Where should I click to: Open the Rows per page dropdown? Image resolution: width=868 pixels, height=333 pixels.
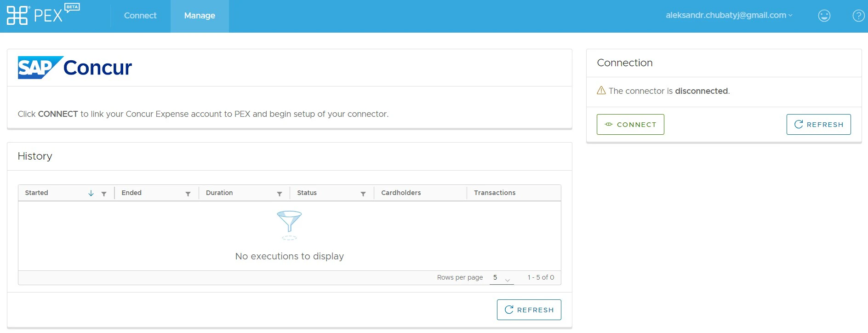pyautogui.click(x=502, y=278)
